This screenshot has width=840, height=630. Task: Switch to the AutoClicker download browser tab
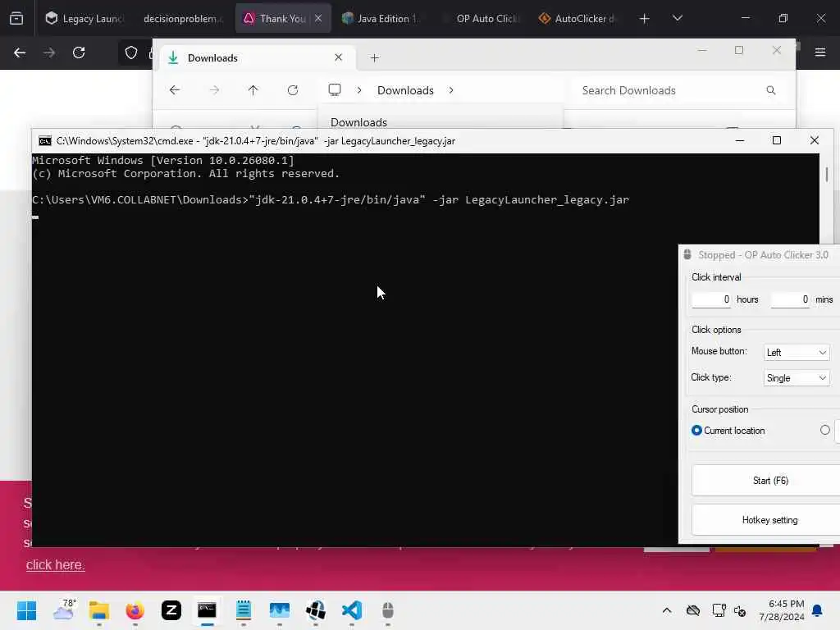point(578,19)
